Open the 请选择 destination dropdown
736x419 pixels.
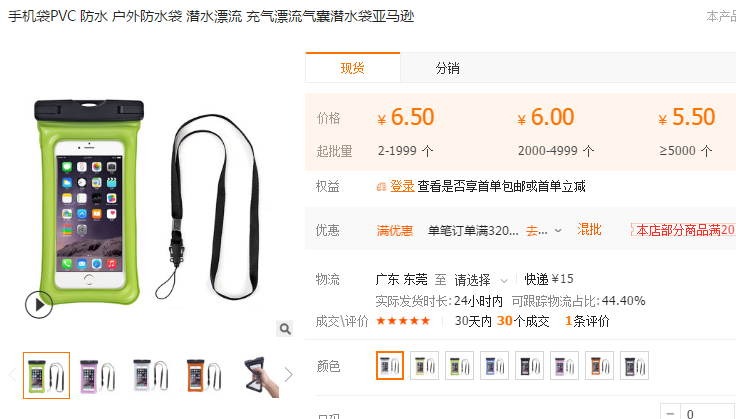(481, 280)
